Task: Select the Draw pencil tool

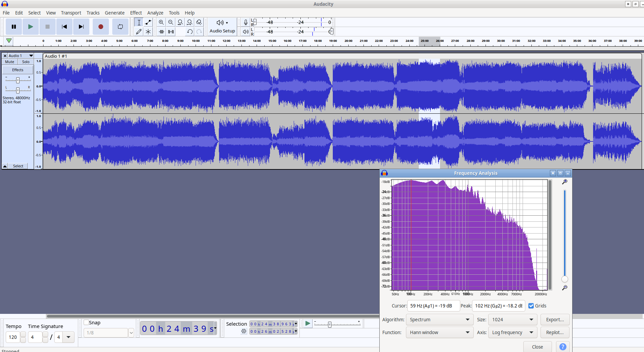Action: [139, 32]
